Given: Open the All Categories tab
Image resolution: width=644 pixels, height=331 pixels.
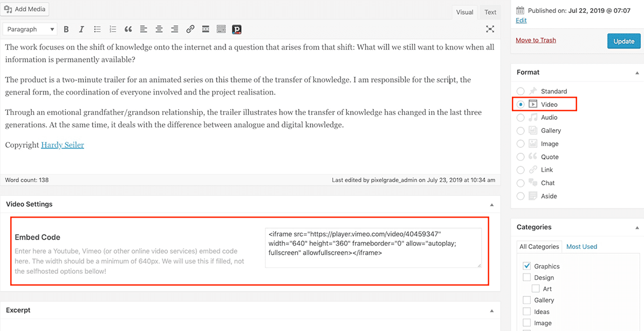Looking at the screenshot, I should [539, 247].
